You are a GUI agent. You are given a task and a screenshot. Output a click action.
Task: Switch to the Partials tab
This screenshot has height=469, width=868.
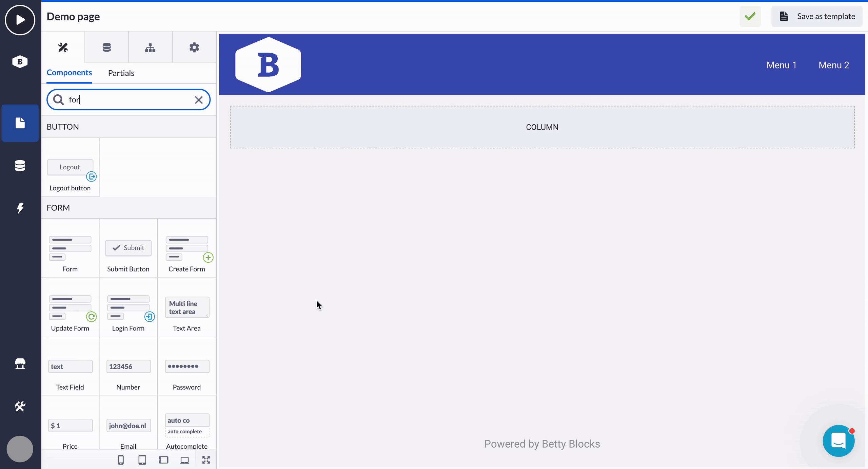point(121,73)
